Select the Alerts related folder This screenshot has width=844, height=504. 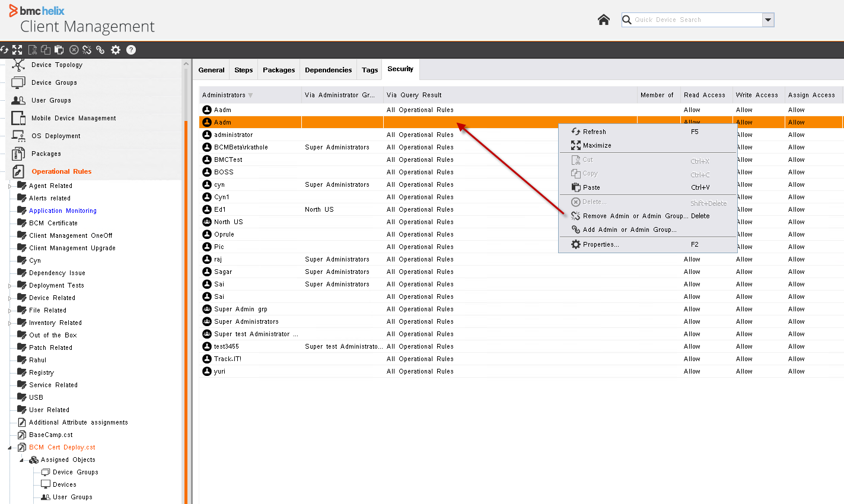click(x=50, y=198)
